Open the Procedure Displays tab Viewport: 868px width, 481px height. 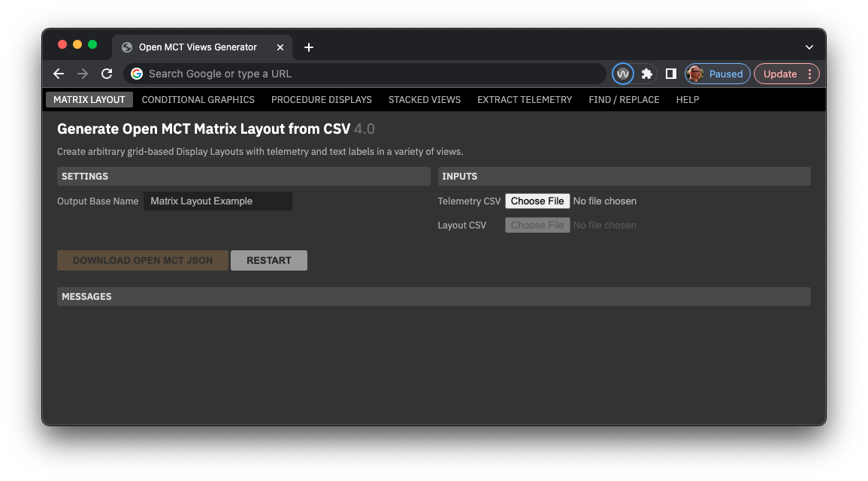(322, 100)
